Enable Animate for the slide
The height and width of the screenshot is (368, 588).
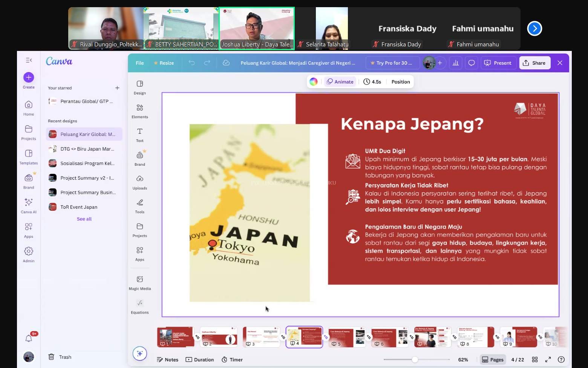pos(340,81)
